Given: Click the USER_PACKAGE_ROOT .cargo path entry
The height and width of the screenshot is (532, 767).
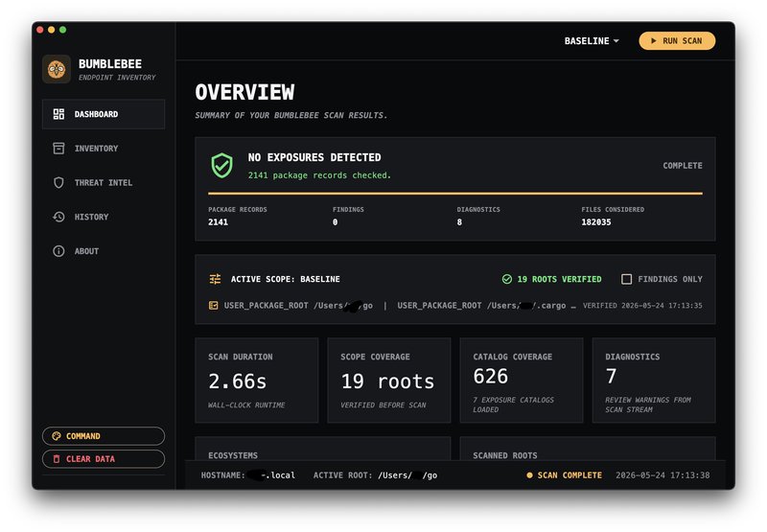Looking at the screenshot, I should [481, 306].
